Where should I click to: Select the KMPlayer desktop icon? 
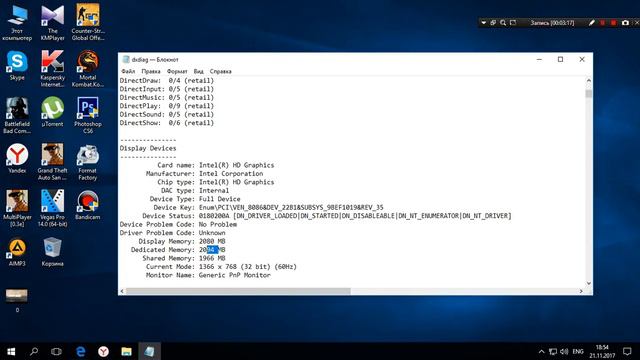pos(53,22)
